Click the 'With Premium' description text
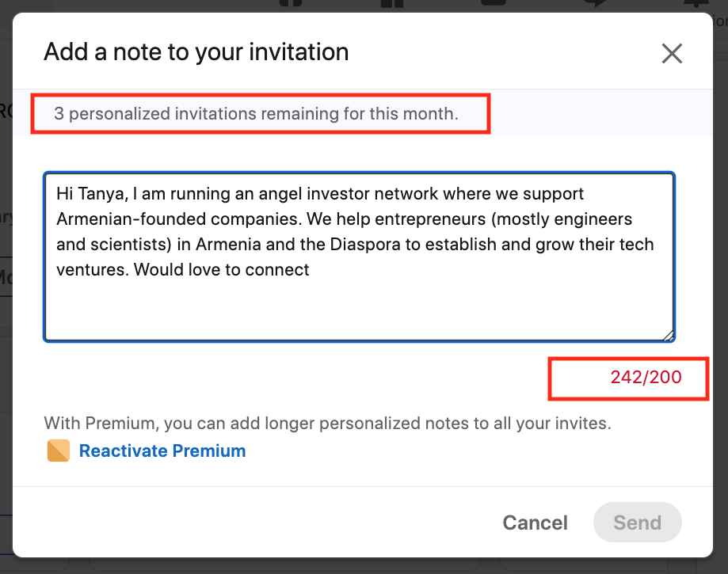Viewport: 728px width, 574px height. 327,424
